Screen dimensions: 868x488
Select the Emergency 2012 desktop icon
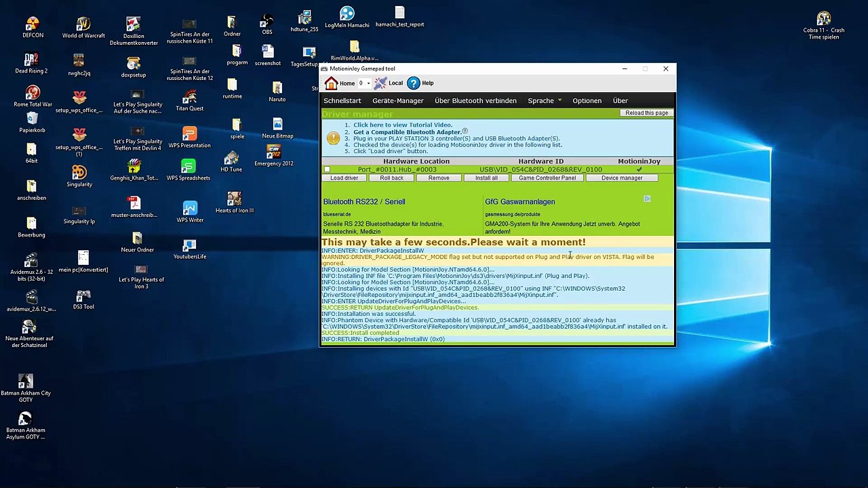274,156
